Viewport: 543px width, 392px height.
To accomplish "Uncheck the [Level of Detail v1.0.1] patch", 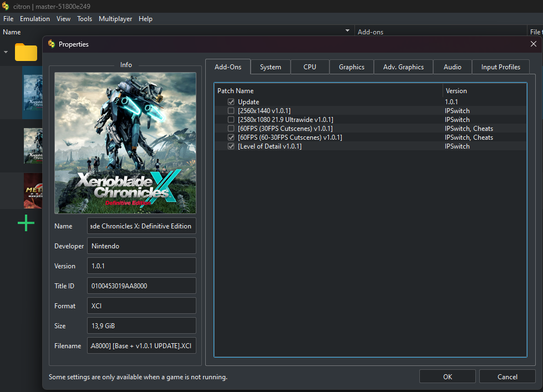I will (x=231, y=146).
